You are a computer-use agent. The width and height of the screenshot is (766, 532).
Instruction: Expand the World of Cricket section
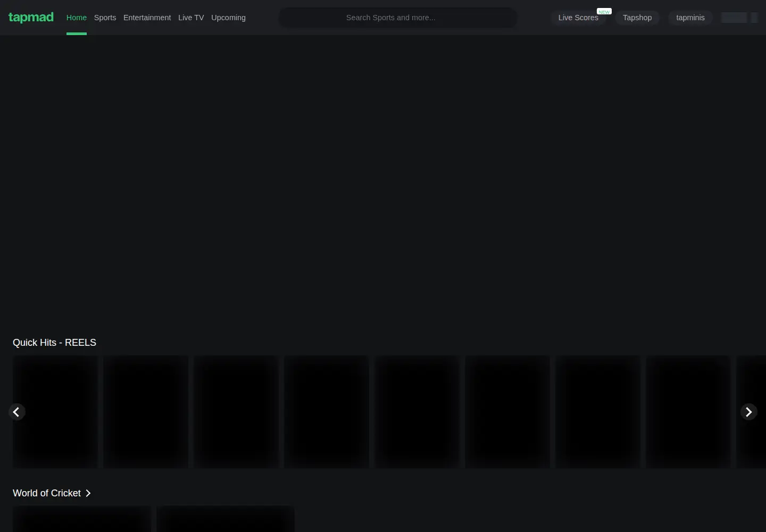[52, 493]
